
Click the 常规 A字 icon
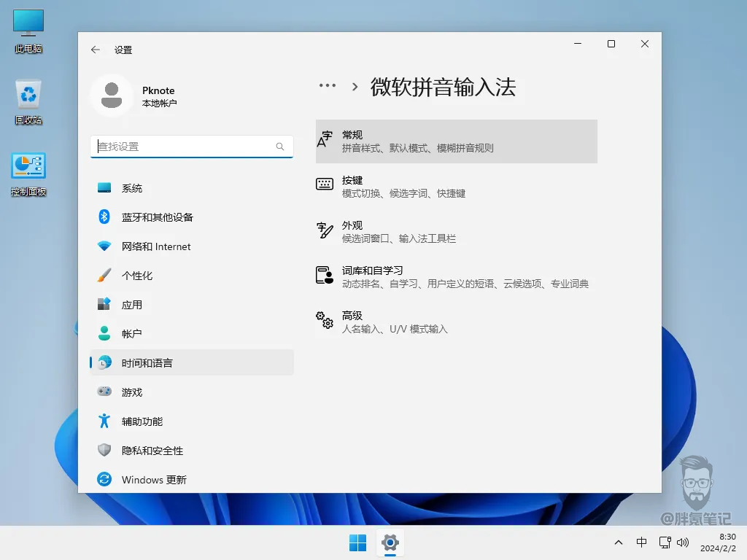coord(325,139)
